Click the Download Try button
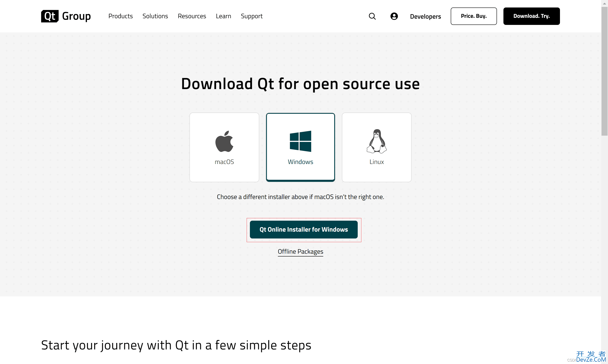Image resolution: width=608 pixels, height=364 pixels. 531,16
